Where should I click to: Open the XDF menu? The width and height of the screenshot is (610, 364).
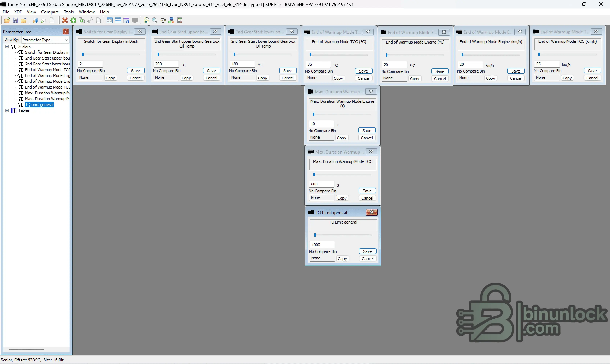[18, 12]
